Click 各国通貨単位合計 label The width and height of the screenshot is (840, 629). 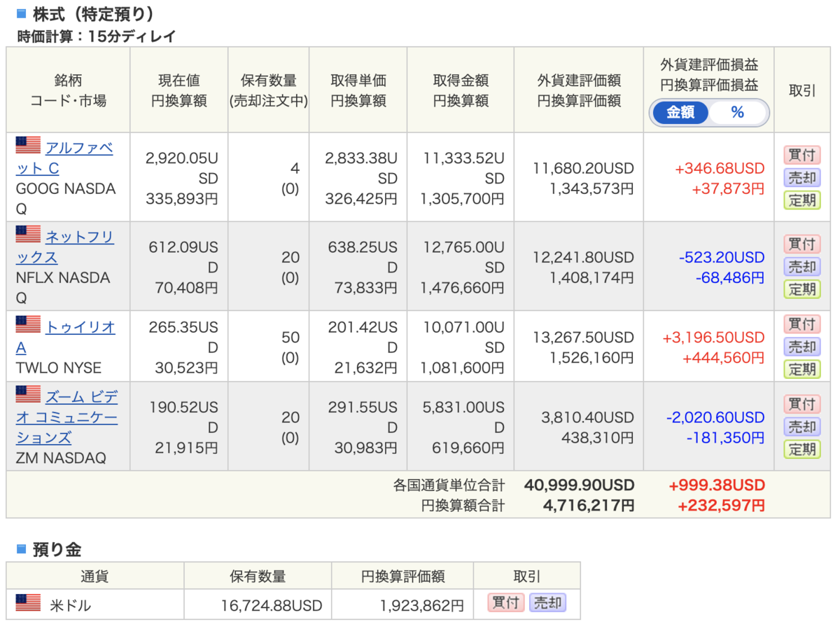tap(449, 485)
